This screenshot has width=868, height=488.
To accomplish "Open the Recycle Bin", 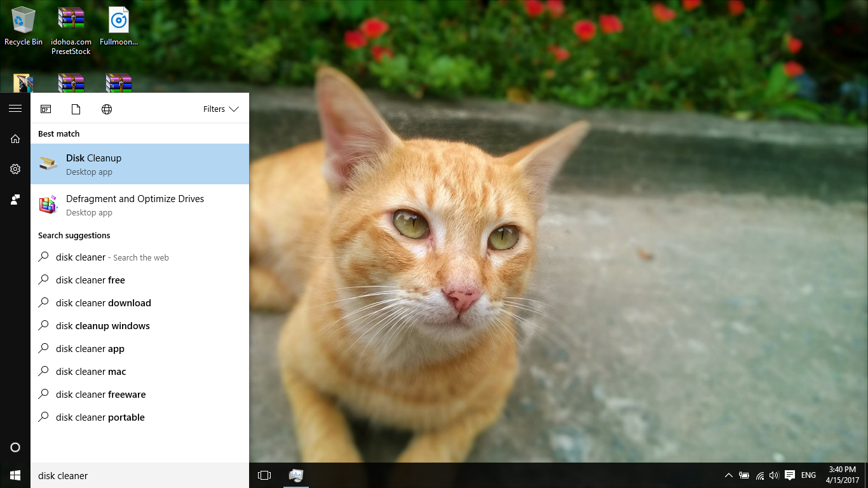I will tap(24, 21).
